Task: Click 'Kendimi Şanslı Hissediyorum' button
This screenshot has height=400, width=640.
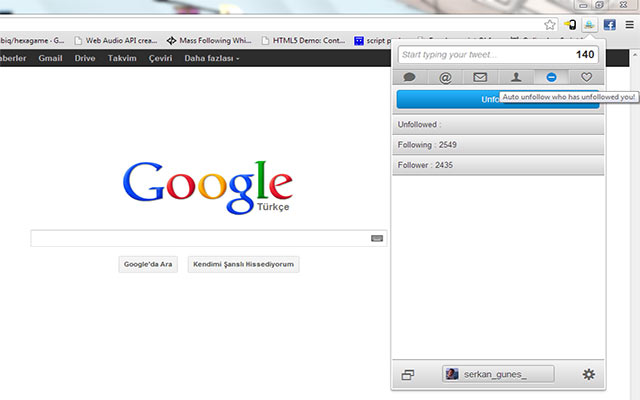Action: click(x=243, y=264)
